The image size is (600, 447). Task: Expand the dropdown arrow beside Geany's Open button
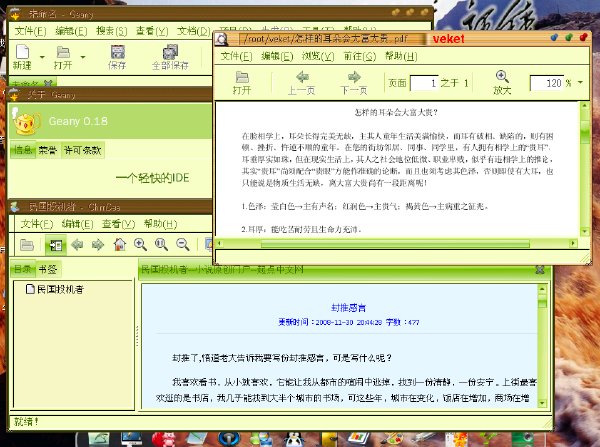point(83,57)
